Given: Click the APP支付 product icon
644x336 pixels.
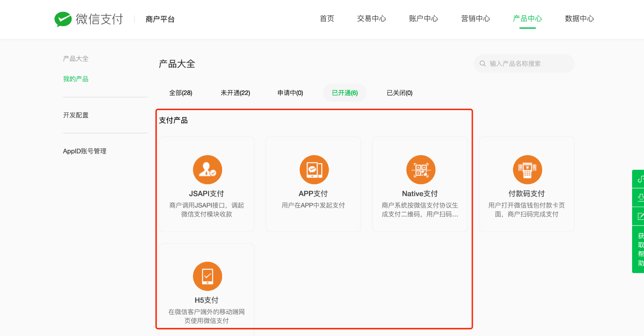Looking at the screenshot, I should pyautogui.click(x=314, y=170).
